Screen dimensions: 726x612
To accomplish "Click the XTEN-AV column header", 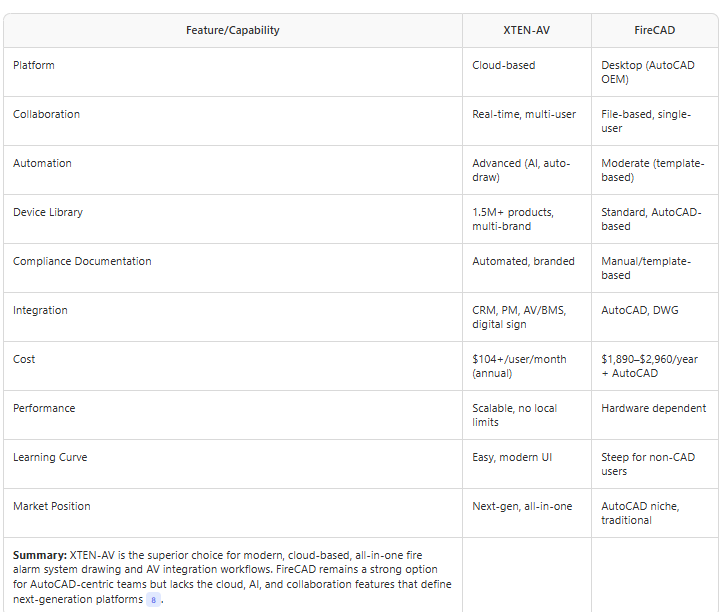I will click(526, 30).
